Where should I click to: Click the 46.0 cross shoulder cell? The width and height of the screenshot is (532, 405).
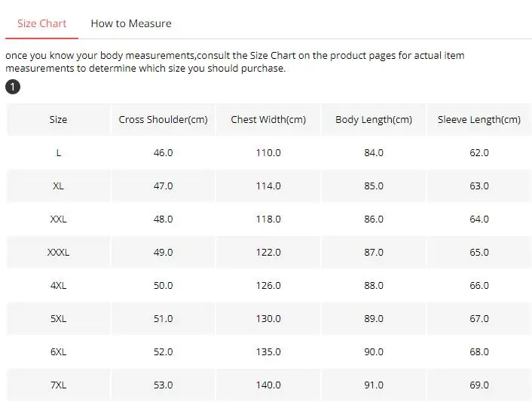coord(163,152)
